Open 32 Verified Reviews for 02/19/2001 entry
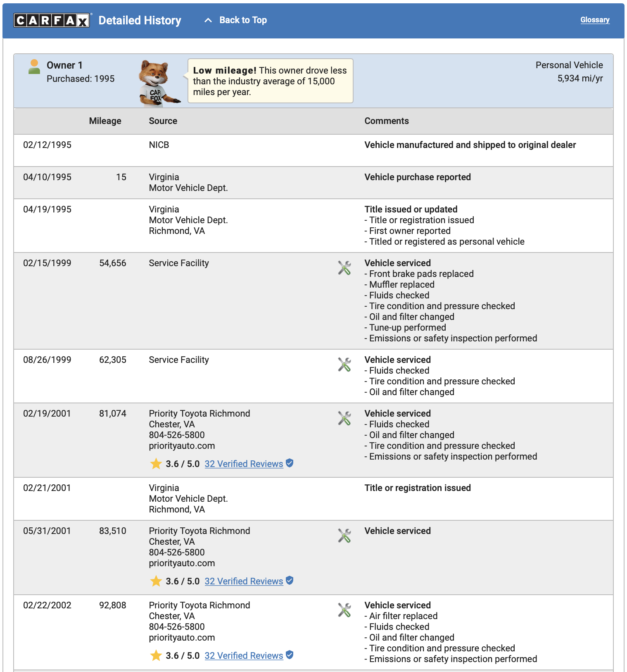 [x=244, y=464]
